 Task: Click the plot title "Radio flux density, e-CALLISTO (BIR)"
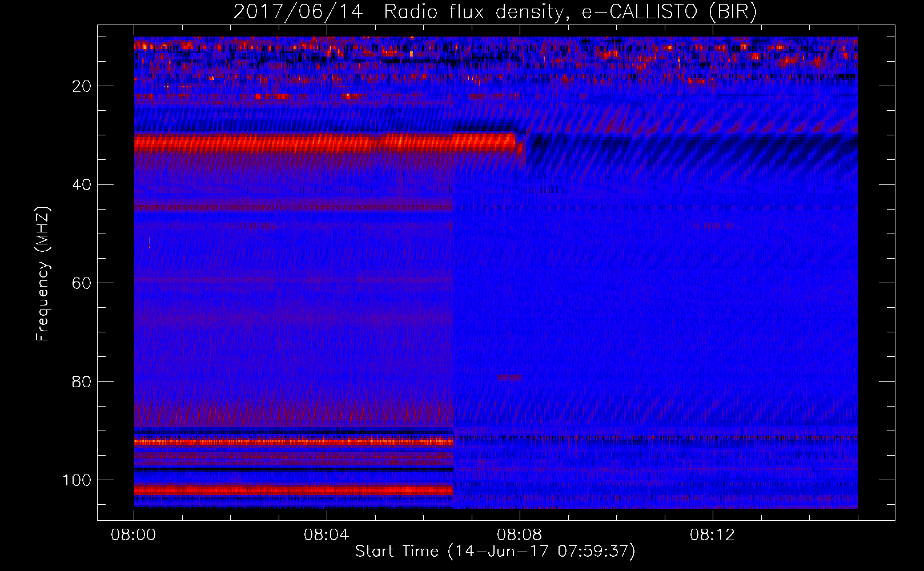click(570, 11)
